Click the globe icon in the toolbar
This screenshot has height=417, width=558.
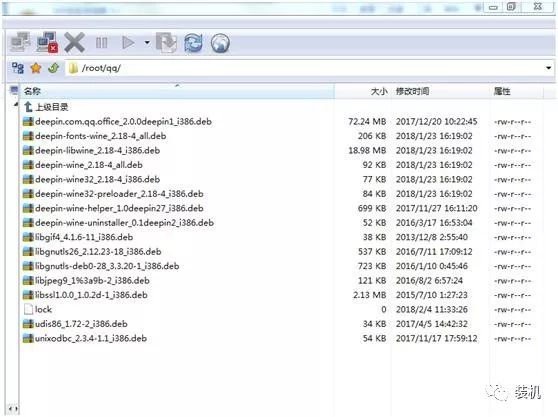(x=220, y=43)
